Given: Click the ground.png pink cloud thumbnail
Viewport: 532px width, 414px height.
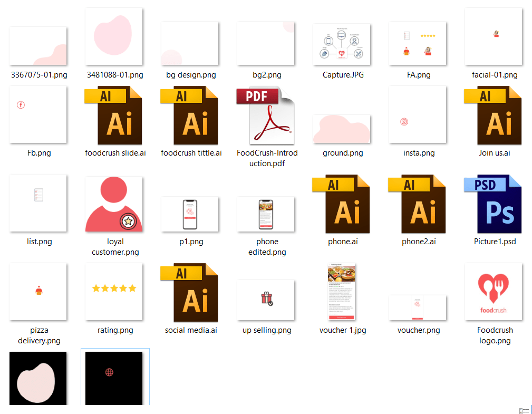Looking at the screenshot, I should [341, 129].
